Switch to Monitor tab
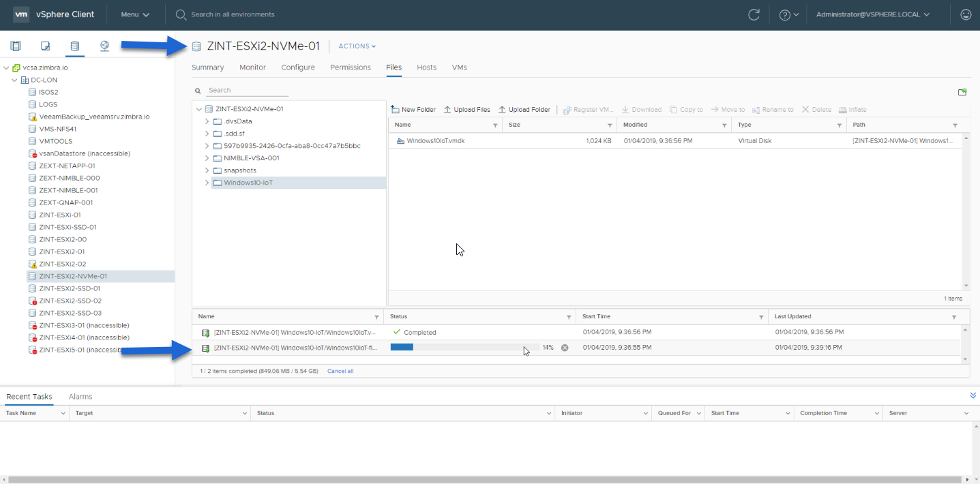This screenshot has height=484, width=980. pos(252,67)
